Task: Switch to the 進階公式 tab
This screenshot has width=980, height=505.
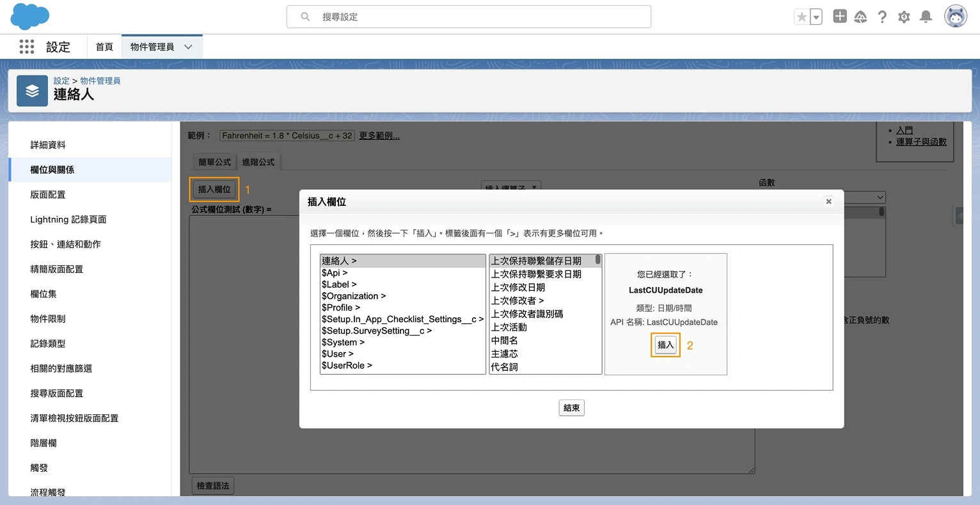Action: [x=258, y=162]
